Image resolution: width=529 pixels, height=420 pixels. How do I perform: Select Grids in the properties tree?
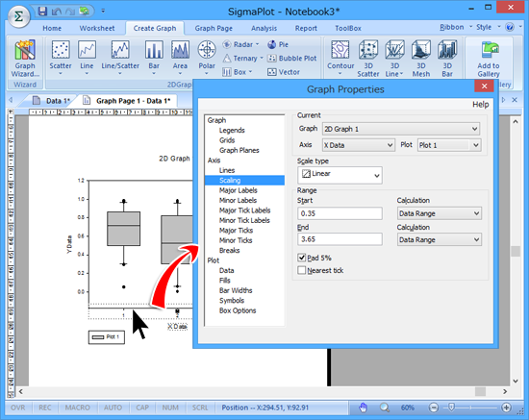tap(227, 140)
